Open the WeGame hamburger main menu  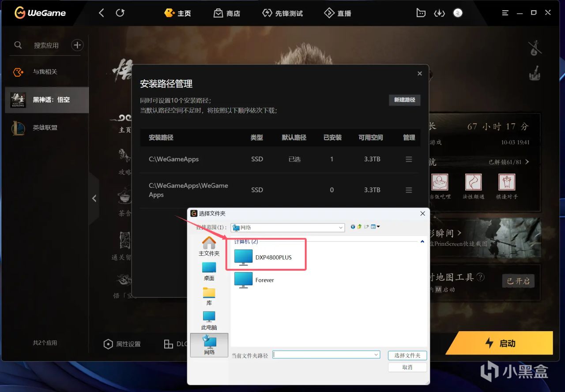pyautogui.click(x=505, y=13)
